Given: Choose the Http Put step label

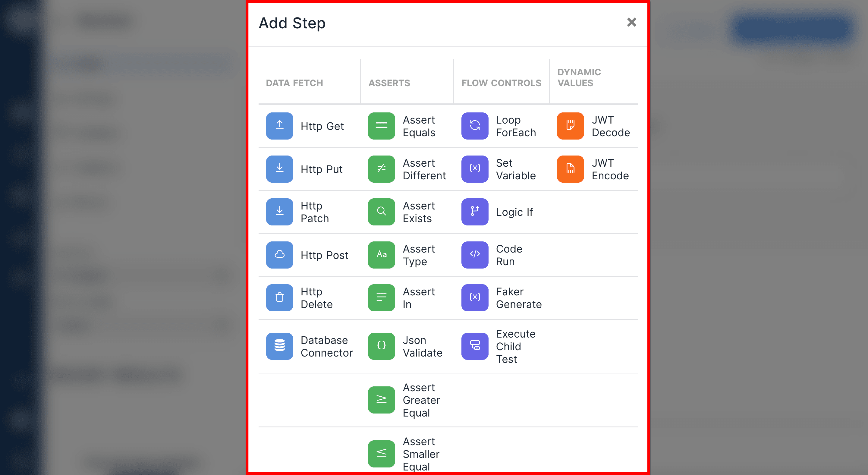Looking at the screenshot, I should (x=322, y=169).
